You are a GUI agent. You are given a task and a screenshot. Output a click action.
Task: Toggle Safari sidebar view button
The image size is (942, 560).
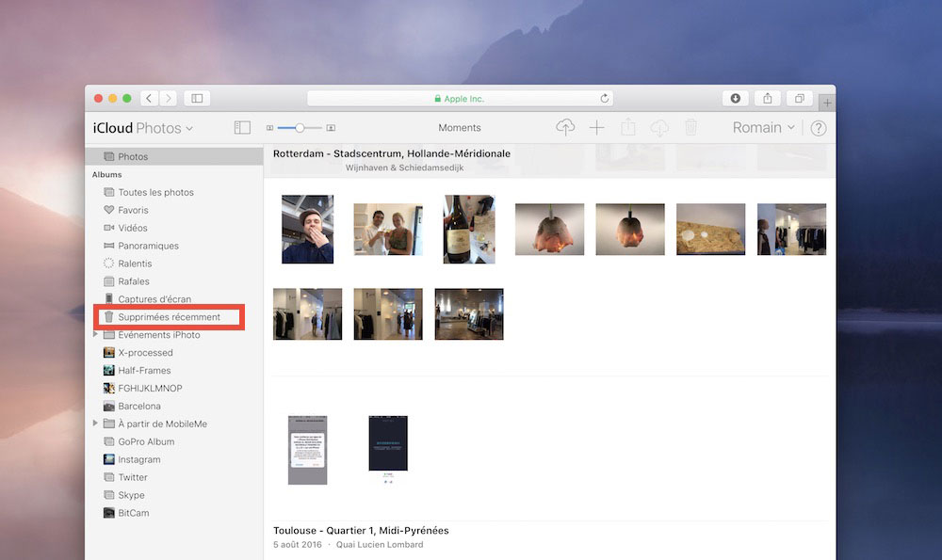pyautogui.click(x=197, y=98)
